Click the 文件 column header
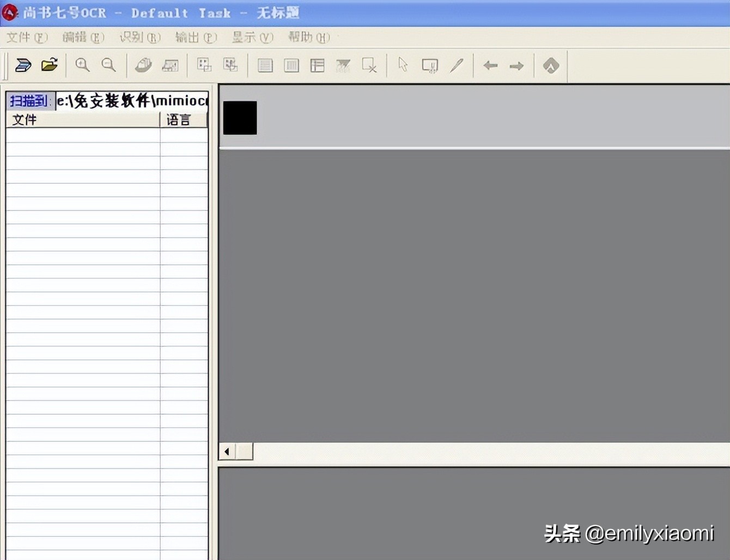The height and width of the screenshot is (560, 730). [x=83, y=120]
